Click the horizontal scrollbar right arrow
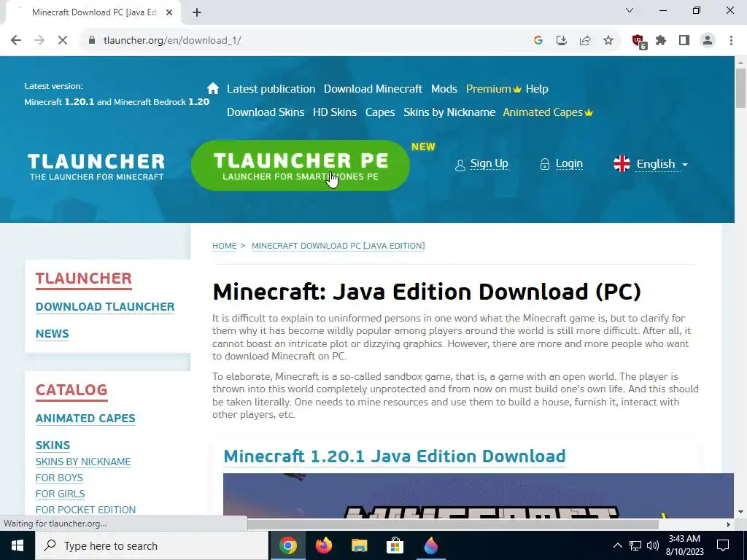This screenshot has width=747, height=560. click(x=729, y=524)
